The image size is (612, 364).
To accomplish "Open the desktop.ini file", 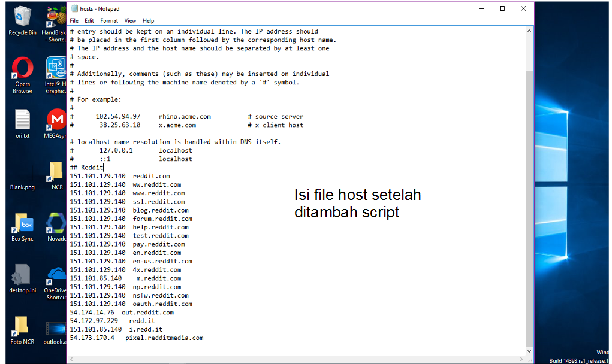I will pyautogui.click(x=22, y=275).
